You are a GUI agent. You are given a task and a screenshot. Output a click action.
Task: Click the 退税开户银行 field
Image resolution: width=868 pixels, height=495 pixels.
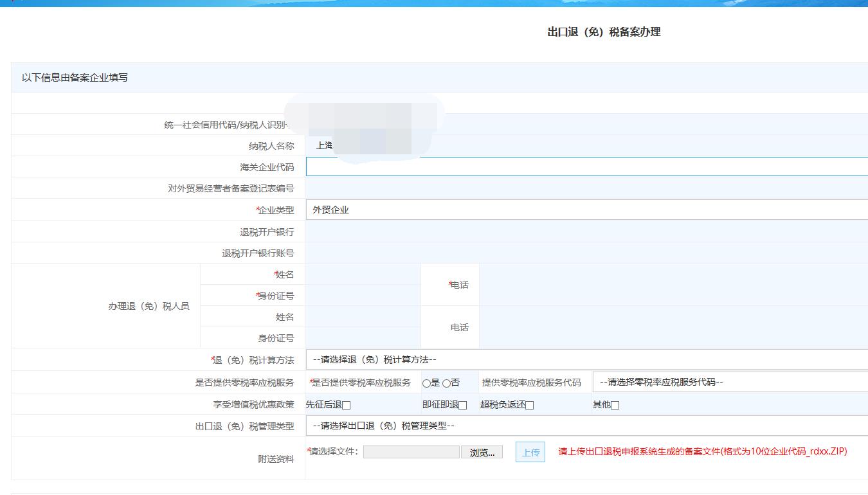click(x=587, y=231)
